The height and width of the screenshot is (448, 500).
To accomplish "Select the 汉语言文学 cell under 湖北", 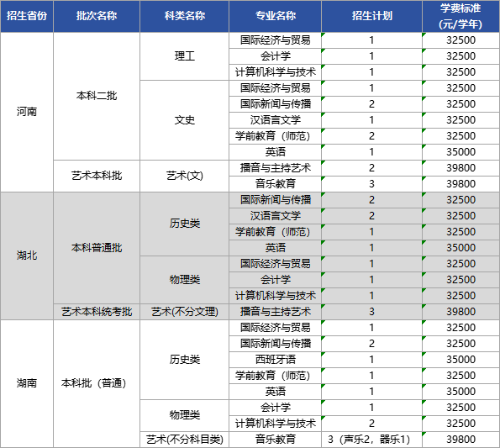I will point(275,216).
